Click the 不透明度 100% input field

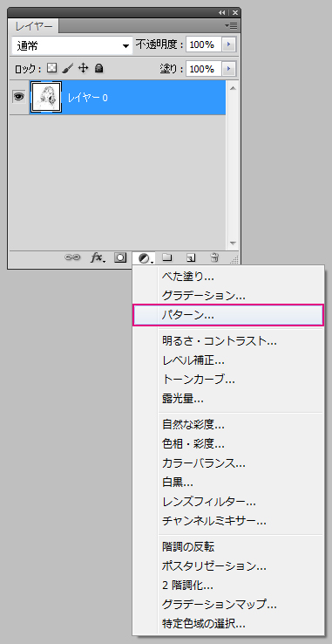[204, 45]
